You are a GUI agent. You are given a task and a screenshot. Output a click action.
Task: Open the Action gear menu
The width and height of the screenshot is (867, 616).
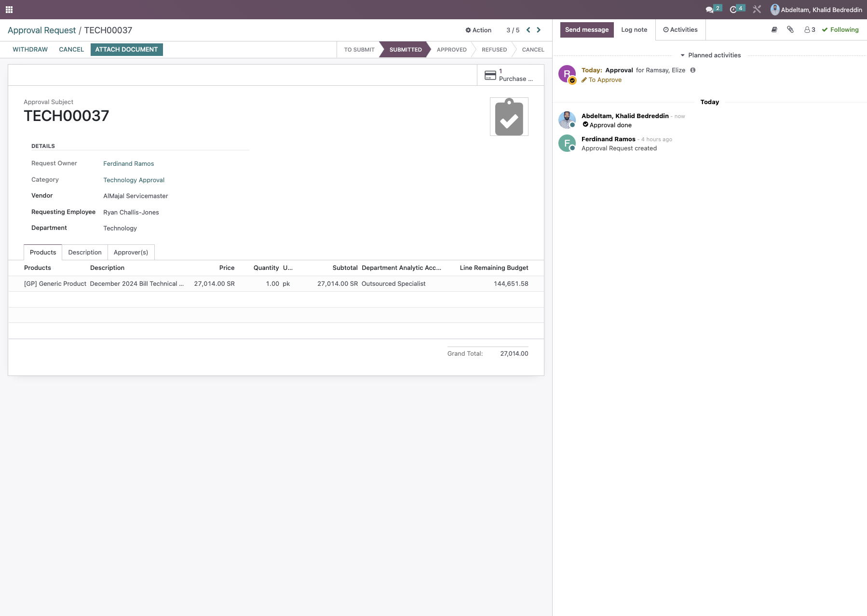pos(478,30)
